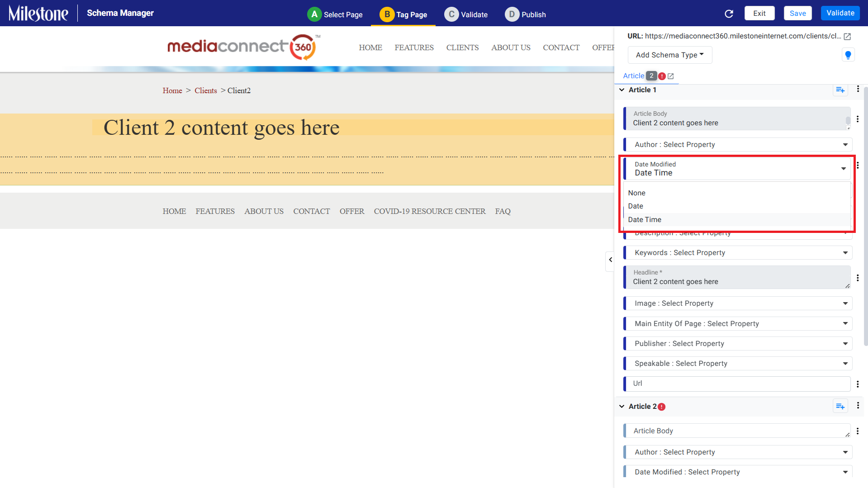Open Author Select Property dropdown in Article 1
The height and width of the screenshot is (488, 868).
click(x=738, y=145)
